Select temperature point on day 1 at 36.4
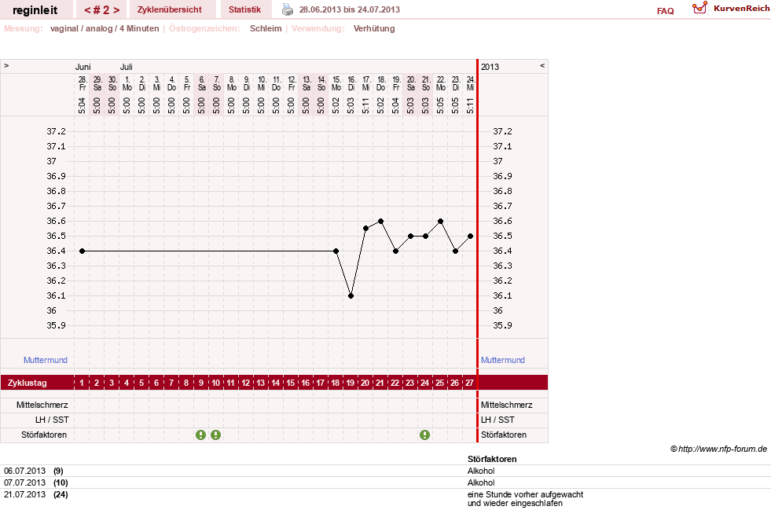This screenshot has height=532, width=771. (82, 251)
